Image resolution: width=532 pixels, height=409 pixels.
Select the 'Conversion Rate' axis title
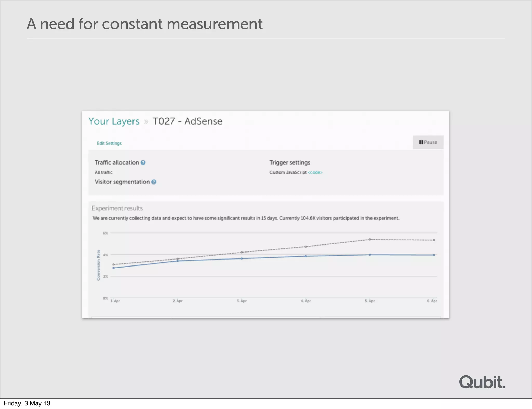pos(98,265)
